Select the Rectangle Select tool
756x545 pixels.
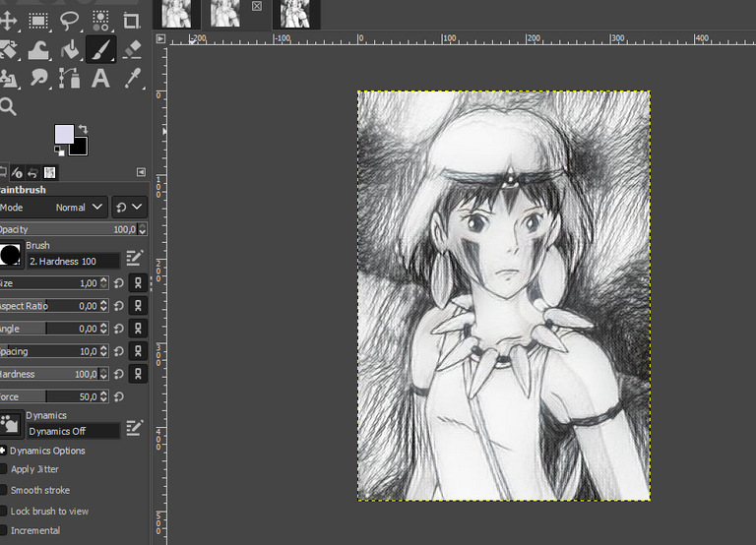click(38, 21)
